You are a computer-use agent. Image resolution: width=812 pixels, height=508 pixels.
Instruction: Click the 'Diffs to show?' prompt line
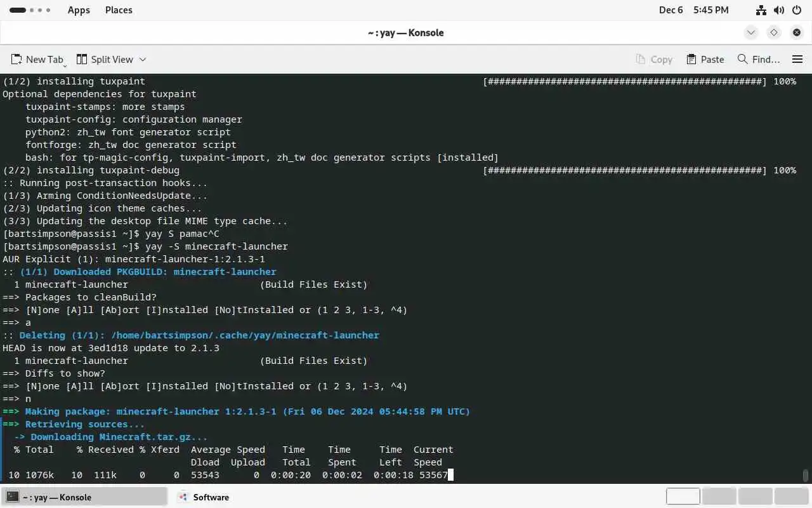coord(54,373)
